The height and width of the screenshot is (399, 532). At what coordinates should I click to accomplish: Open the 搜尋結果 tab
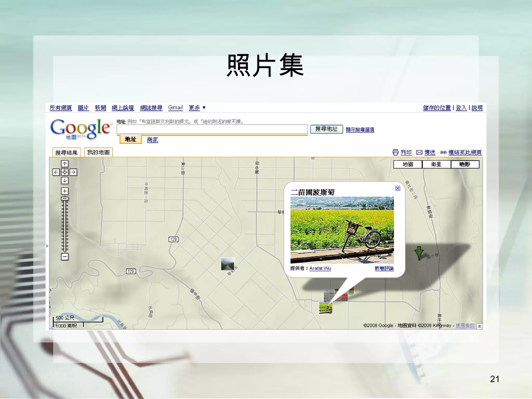(x=66, y=152)
